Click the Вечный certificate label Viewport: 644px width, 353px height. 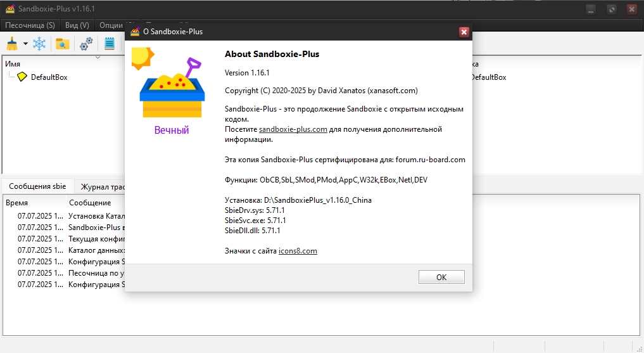[x=172, y=130]
